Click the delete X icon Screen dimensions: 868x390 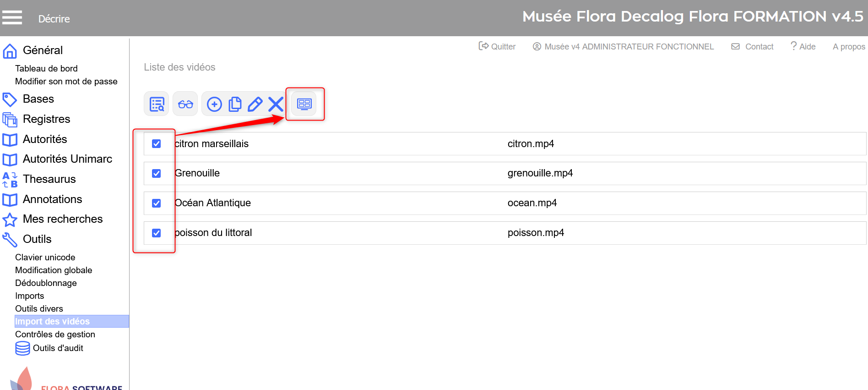point(276,104)
